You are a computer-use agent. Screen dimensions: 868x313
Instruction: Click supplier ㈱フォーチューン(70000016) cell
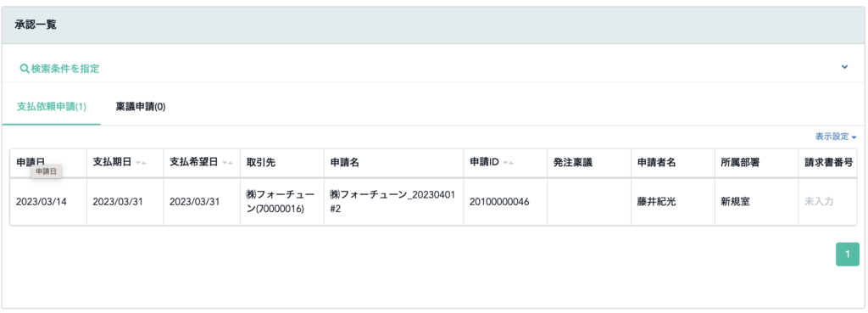pyautogui.click(x=280, y=202)
